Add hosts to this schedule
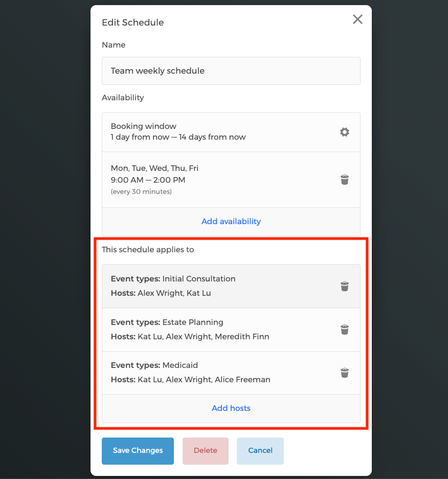The image size is (448, 479). (x=231, y=408)
